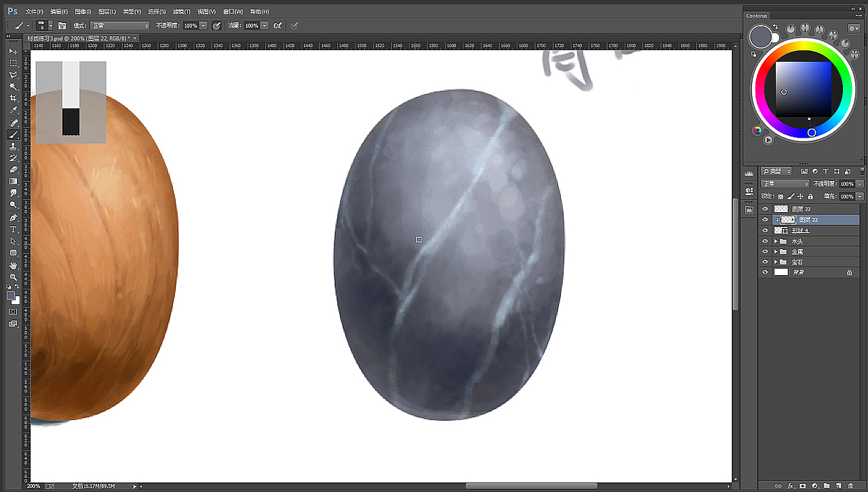Screen dimensions: 868x492
Task: Select the Eraser tool
Action: [13, 169]
